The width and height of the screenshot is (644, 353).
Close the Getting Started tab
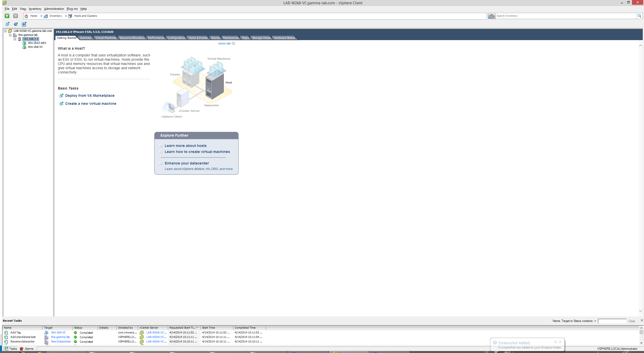233,43
